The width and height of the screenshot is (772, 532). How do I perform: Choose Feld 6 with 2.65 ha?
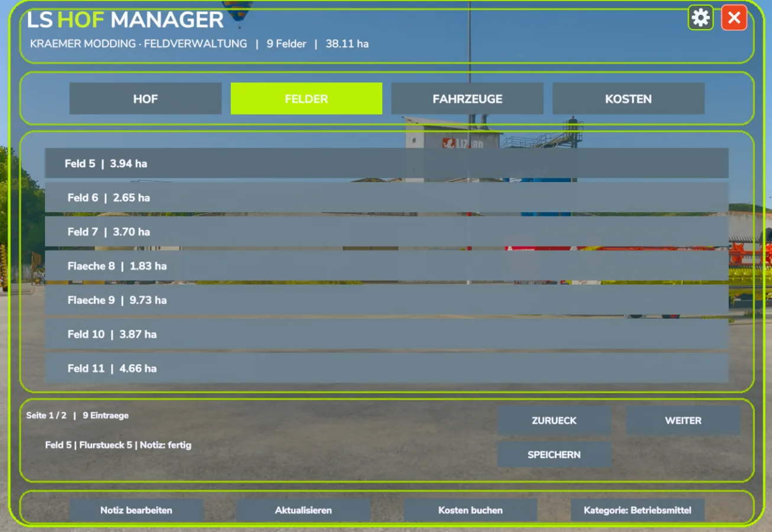[x=387, y=197]
